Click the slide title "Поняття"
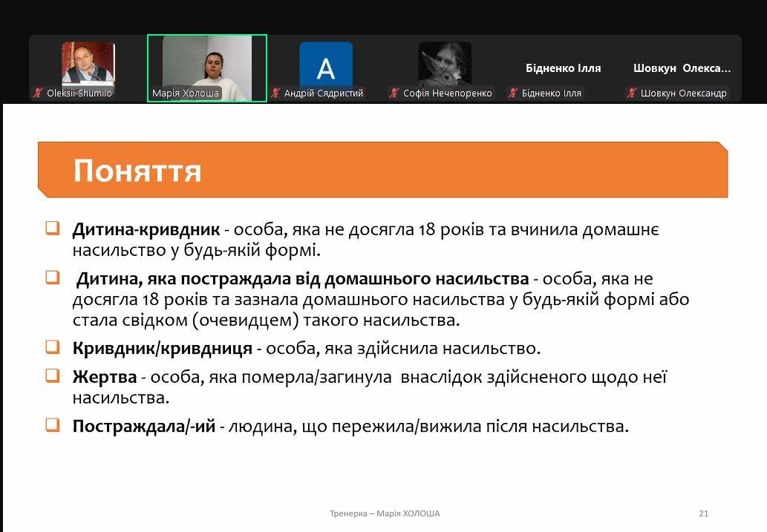This screenshot has height=532, width=767. coord(137,171)
